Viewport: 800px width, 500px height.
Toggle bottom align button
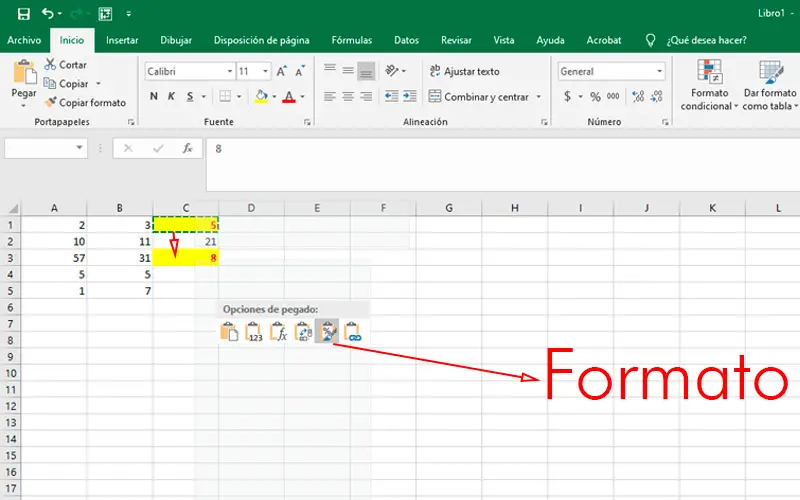tap(366, 71)
